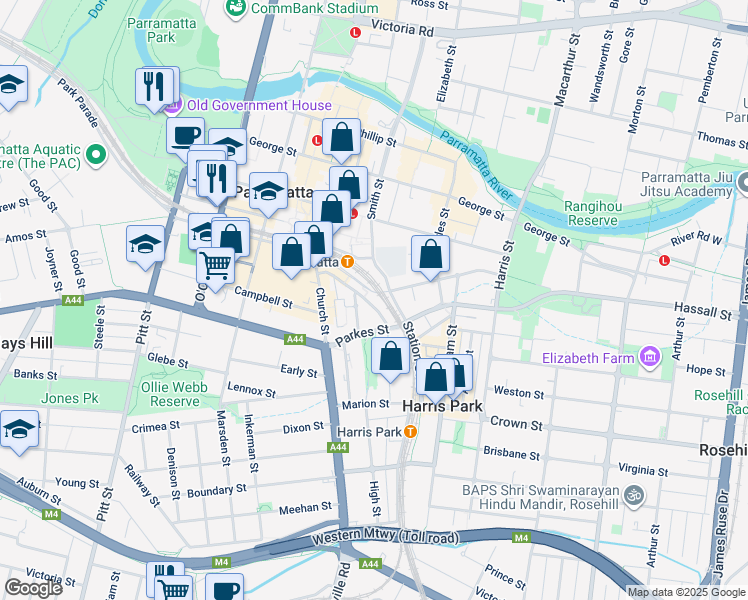Select the Victoria Rd label at the top
The width and height of the screenshot is (748, 600).
[x=402, y=28]
